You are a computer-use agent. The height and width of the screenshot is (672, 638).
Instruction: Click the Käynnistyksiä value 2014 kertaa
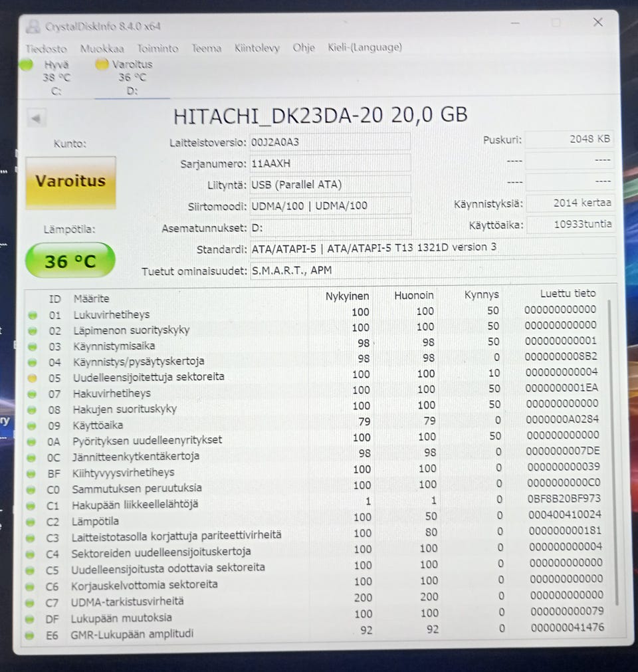tap(570, 203)
